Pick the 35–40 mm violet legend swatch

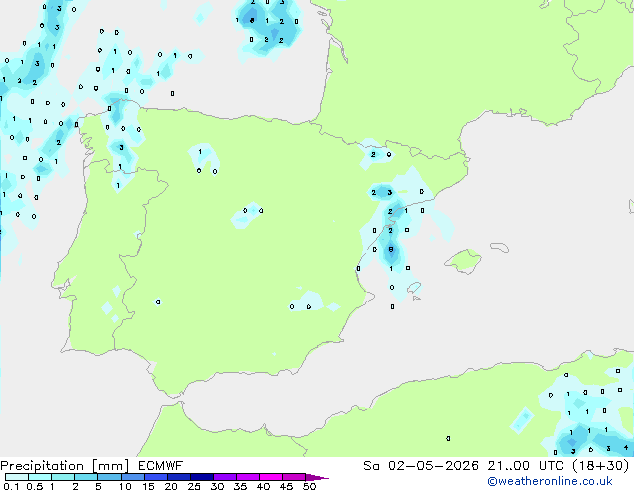pos(247,477)
